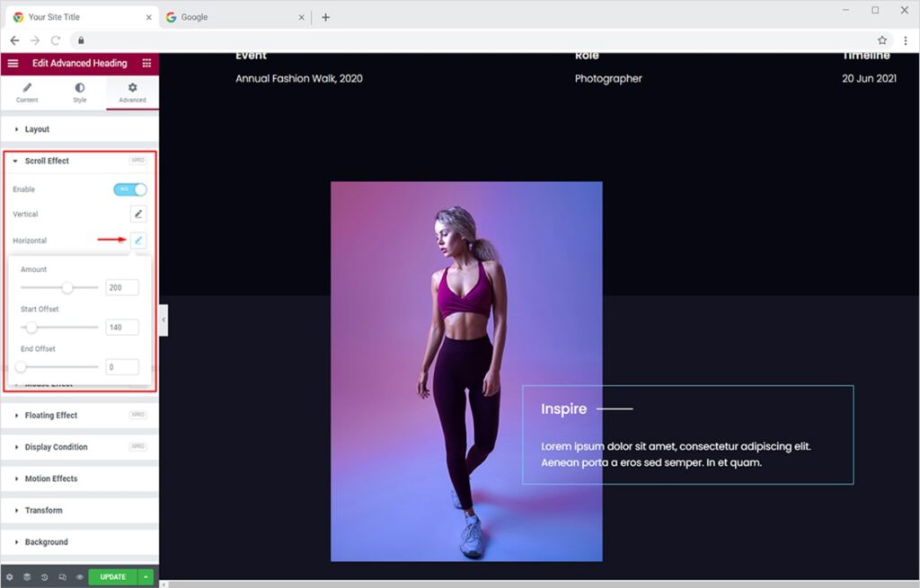Click the Horizontal scroll edit pencil
The width and height of the screenshot is (920, 588).
click(137, 241)
